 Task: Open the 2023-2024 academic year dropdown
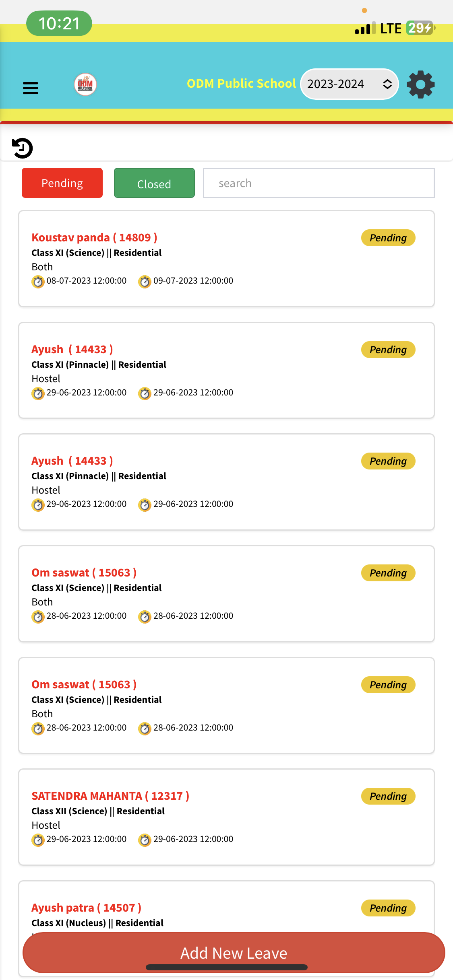coord(349,84)
